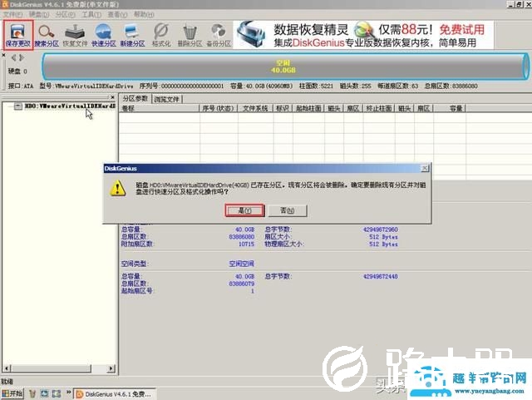
Task: Open the 工具(T) menu
Action: [x=91, y=15]
